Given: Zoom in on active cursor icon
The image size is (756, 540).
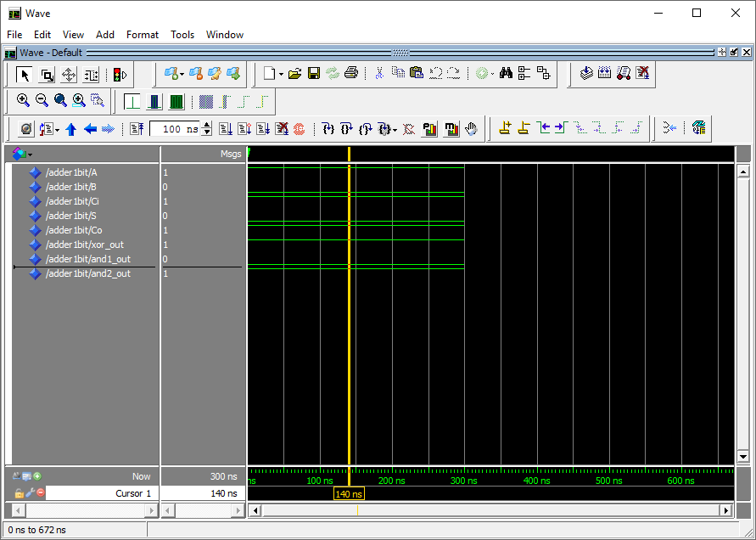Looking at the screenshot, I should point(79,100).
